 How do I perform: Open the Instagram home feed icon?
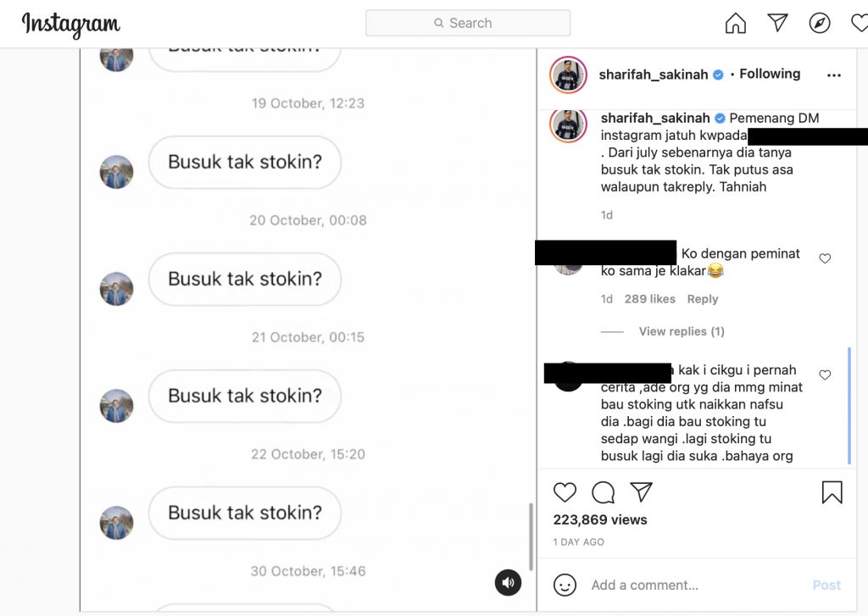click(735, 23)
